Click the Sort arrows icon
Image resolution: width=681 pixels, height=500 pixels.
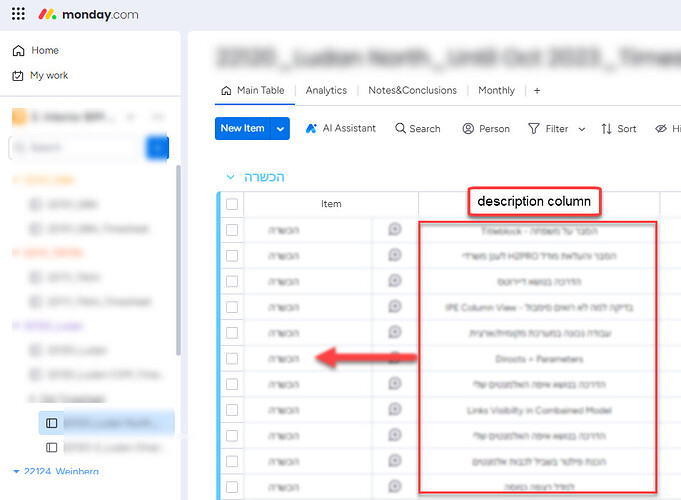(606, 129)
